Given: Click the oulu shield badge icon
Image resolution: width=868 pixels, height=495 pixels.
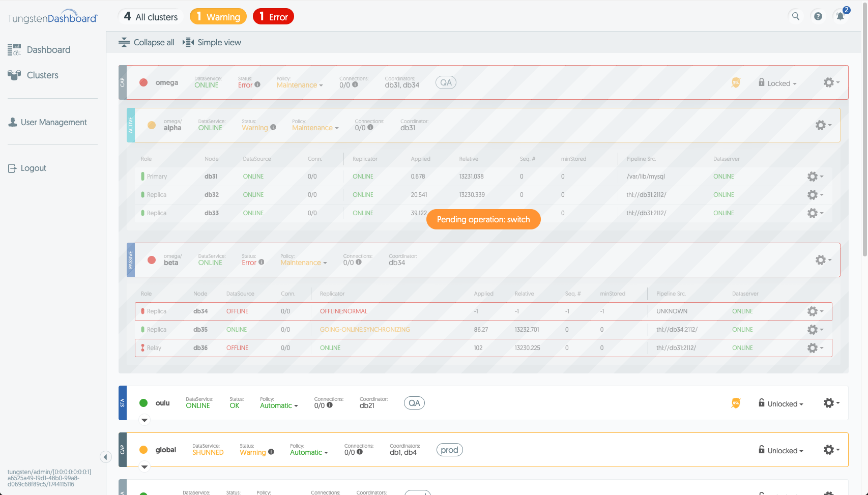Looking at the screenshot, I should (736, 403).
